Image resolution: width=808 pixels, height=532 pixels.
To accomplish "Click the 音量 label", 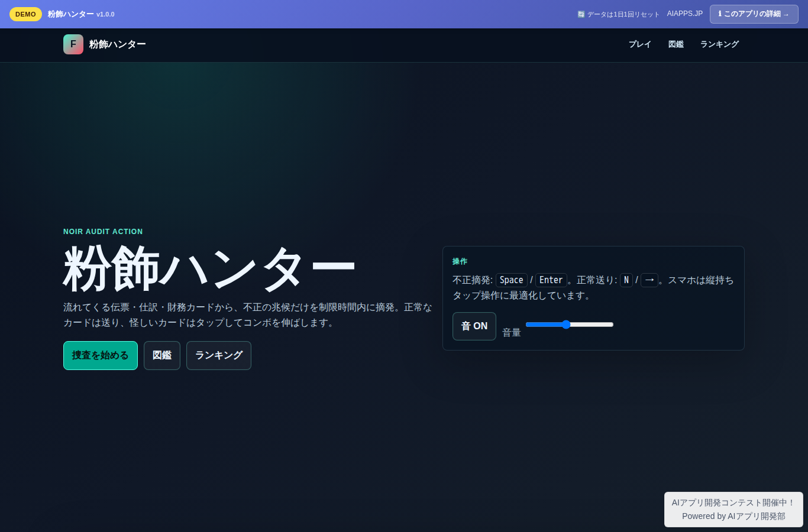I will tap(512, 333).
